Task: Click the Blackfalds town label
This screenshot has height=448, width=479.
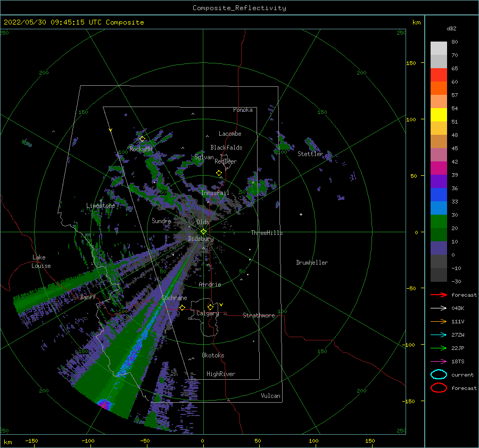Action: click(x=226, y=148)
